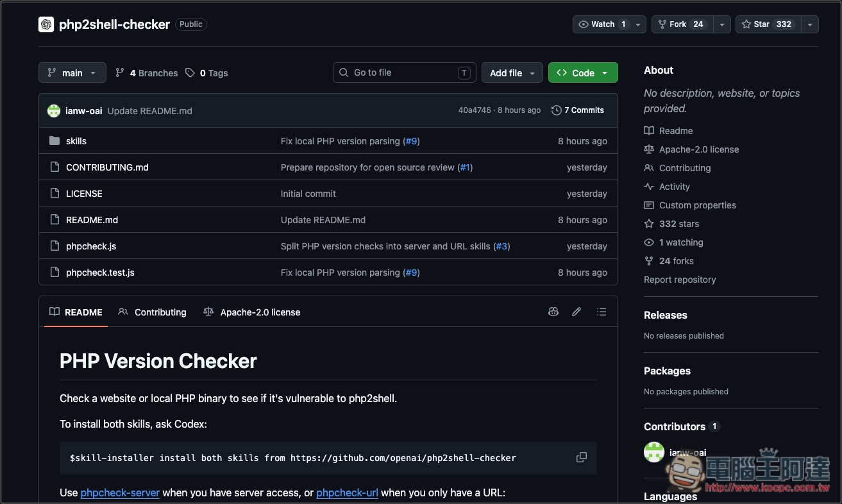Click Report repository link

point(680,280)
